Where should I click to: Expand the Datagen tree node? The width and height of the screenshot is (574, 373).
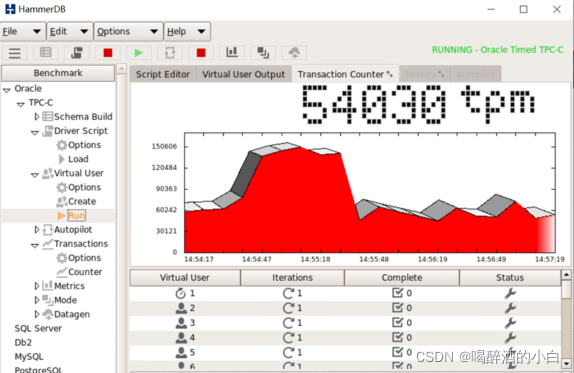(x=36, y=314)
